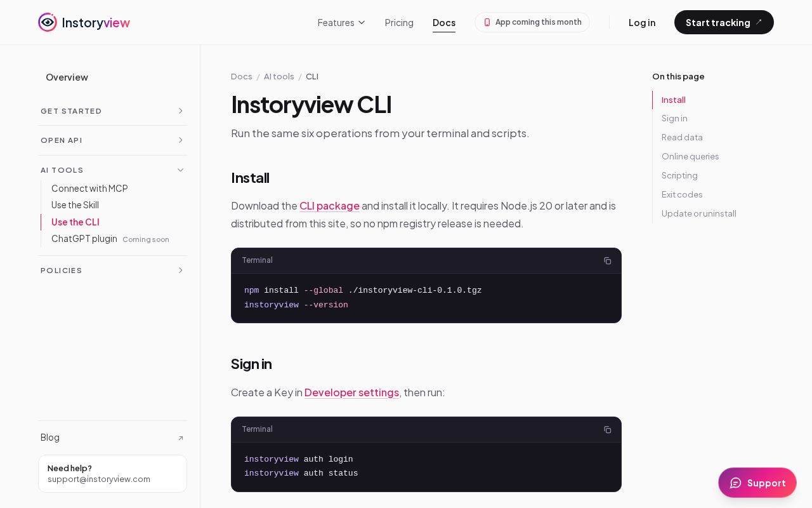812x508 pixels.
Task: Open the Overview sidebar item
Action: (x=67, y=77)
